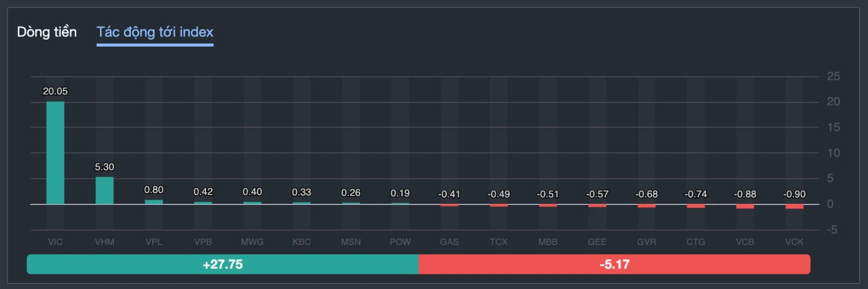Click the VPB ticker label
Image resolution: width=868 pixels, height=289 pixels.
203,242
